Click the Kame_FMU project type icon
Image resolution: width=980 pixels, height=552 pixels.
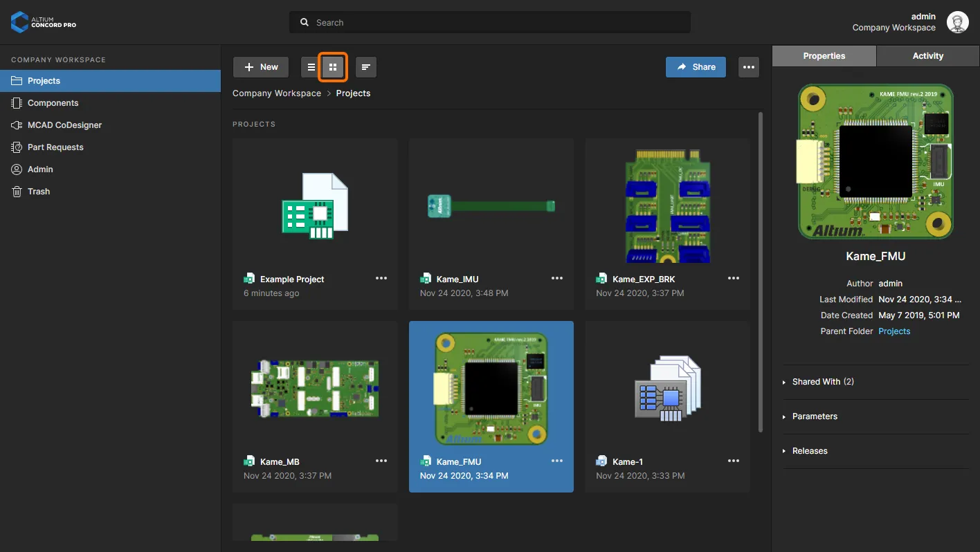pyautogui.click(x=426, y=461)
